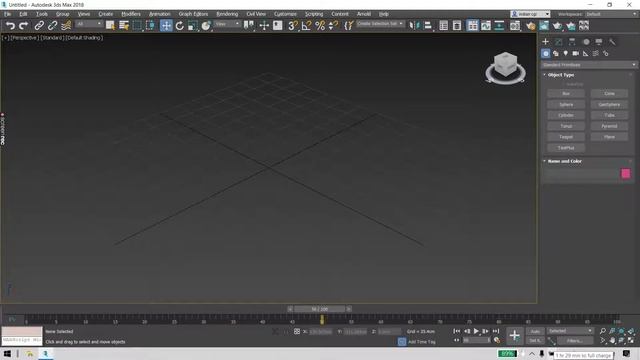
Task: Click the Align tool icon
Action: [x=428, y=26]
